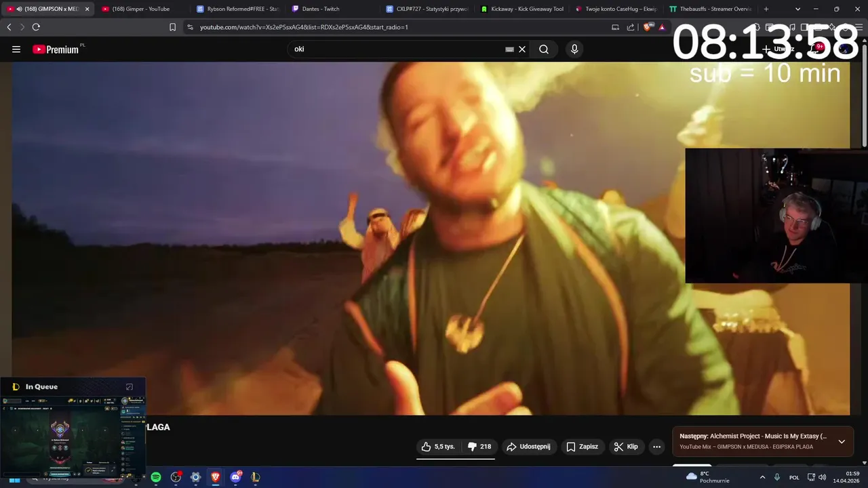868x488 pixels.
Task: Save the video with Zapisz
Action: [583, 447]
